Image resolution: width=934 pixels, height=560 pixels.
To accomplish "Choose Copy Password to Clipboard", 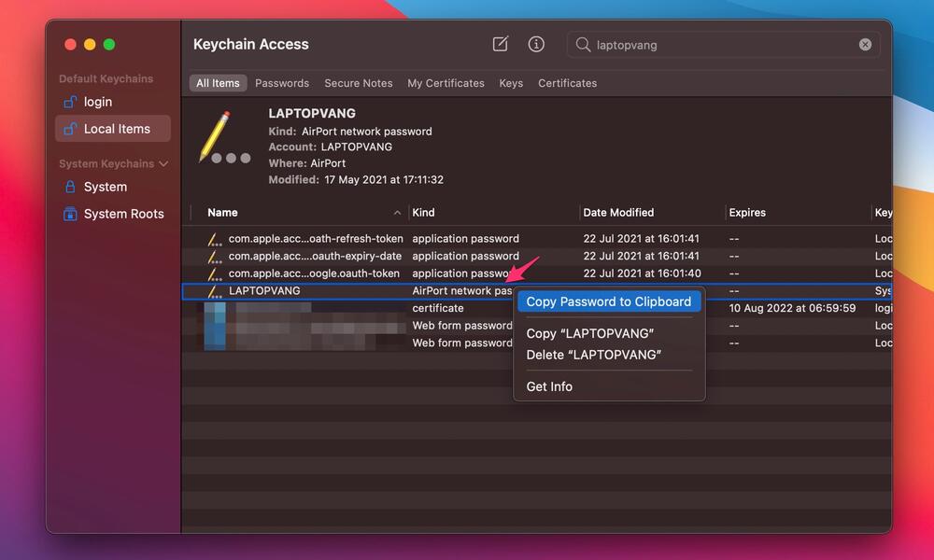I will coord(609,301).
